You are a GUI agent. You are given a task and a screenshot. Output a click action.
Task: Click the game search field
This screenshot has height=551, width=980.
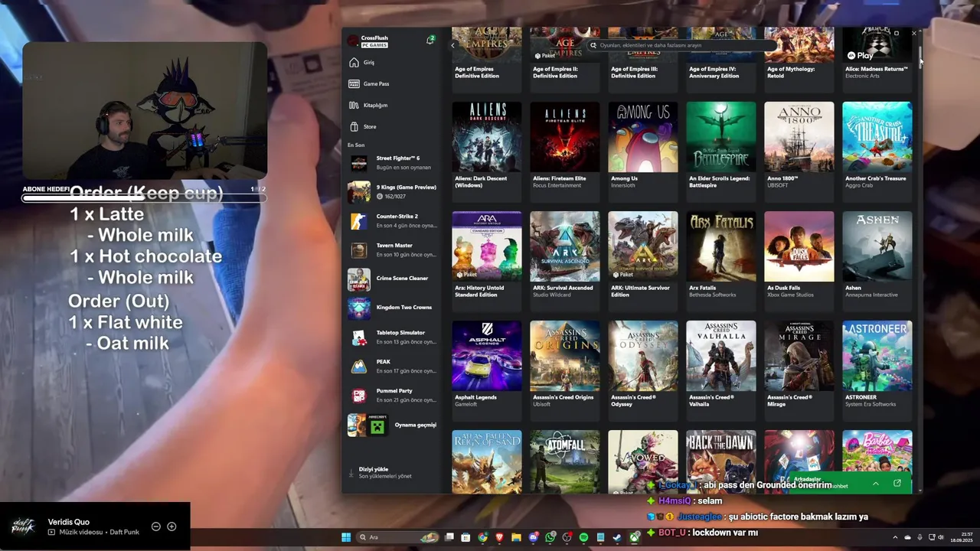[681, 45]
